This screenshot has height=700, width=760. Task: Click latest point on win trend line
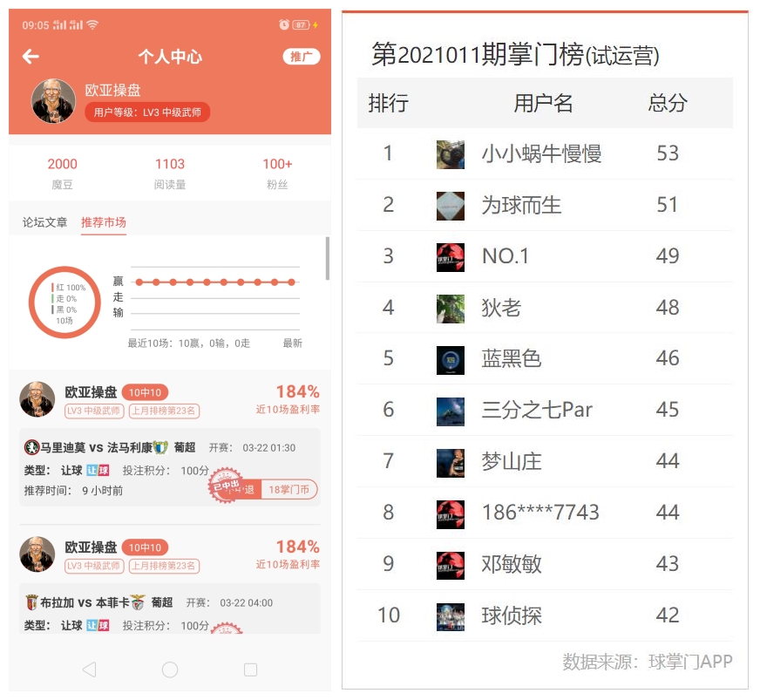tap(291, 282)
